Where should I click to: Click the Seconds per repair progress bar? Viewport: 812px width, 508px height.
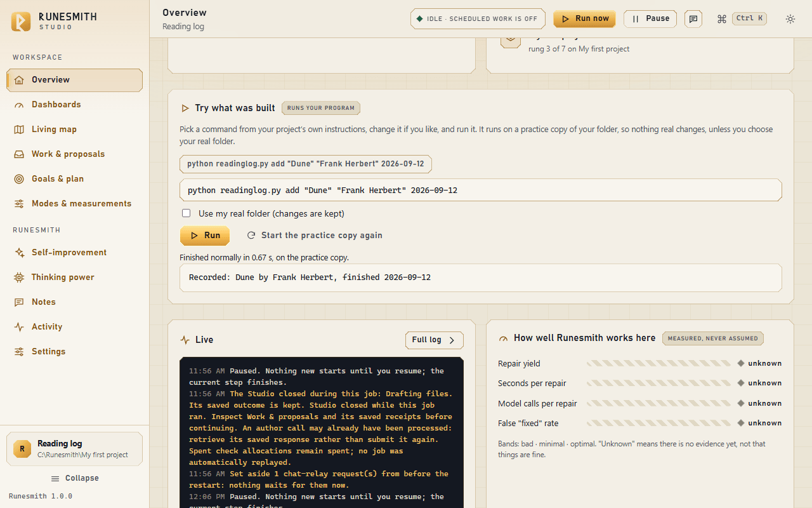[658, 384]
